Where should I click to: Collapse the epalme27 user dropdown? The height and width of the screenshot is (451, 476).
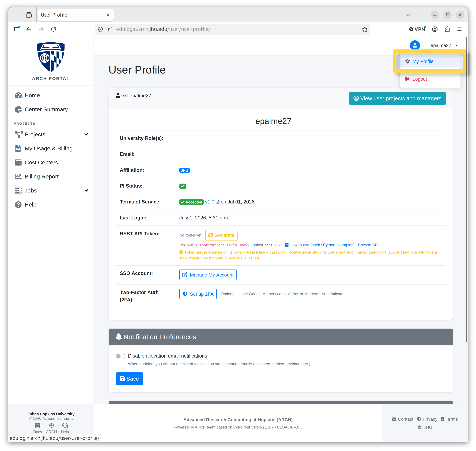[444, 45]
